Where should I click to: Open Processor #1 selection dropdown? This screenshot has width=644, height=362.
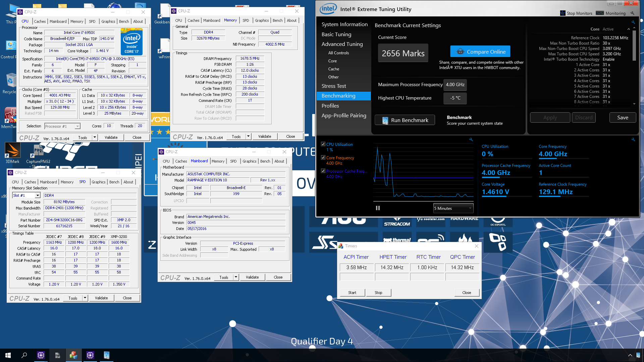62,126
